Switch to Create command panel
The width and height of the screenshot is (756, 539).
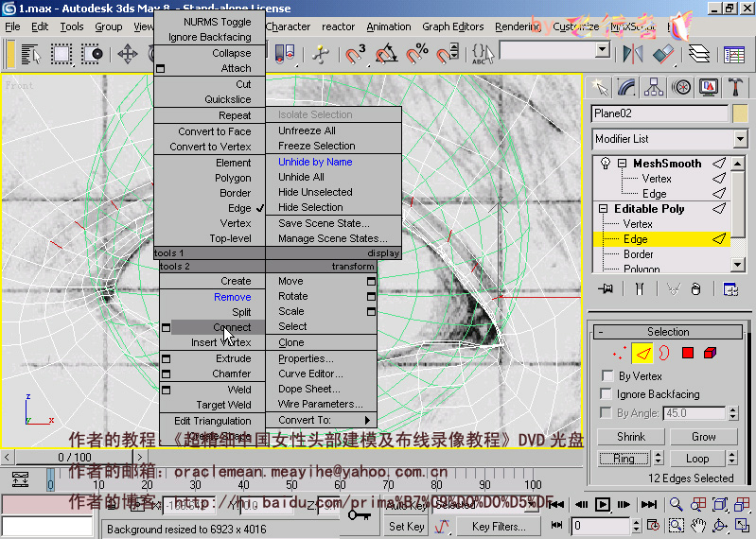click(599, 88)
